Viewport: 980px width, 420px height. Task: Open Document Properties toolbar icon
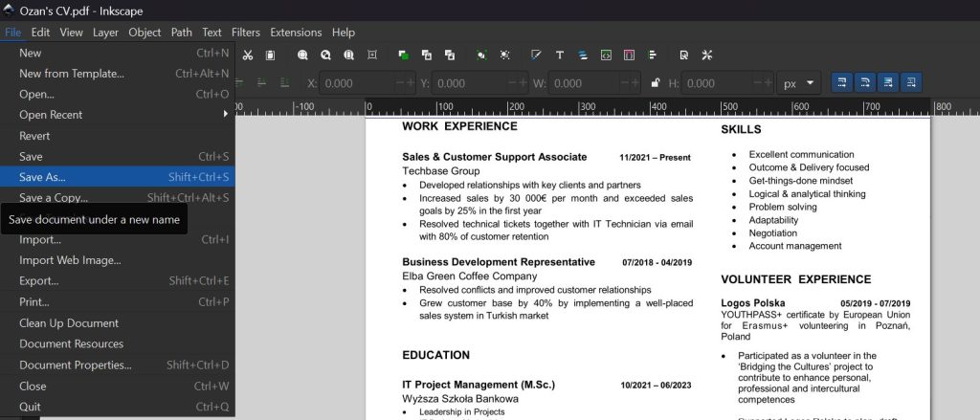pyautogui.click(x=683, y=55)
